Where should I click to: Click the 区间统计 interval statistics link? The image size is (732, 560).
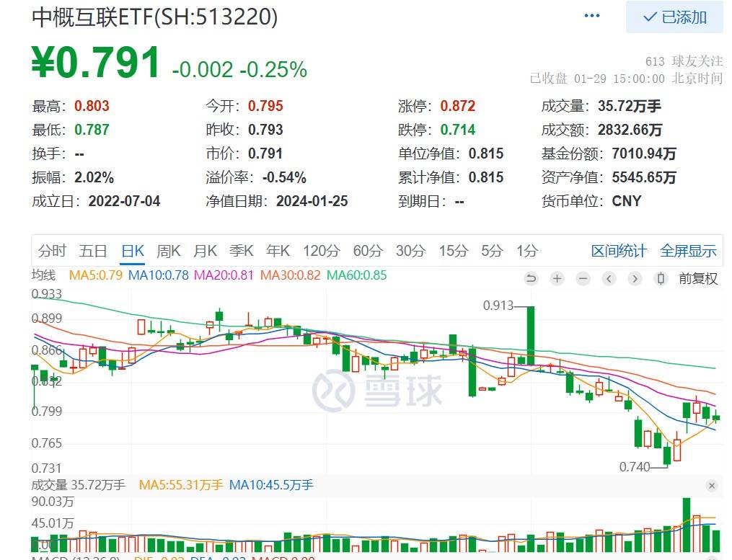(x=619, y=251)
